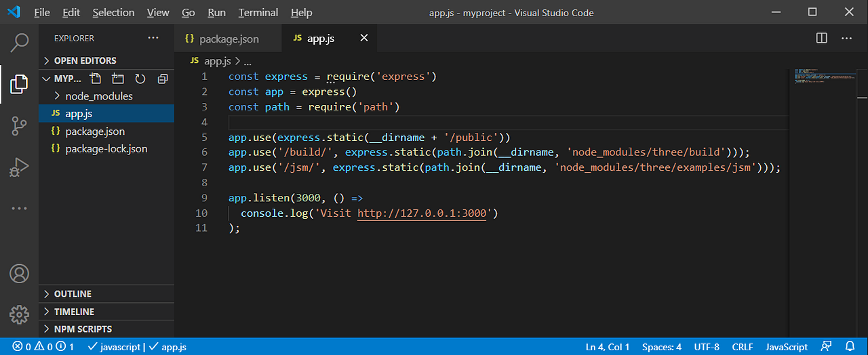Open the Help menu

301,12
